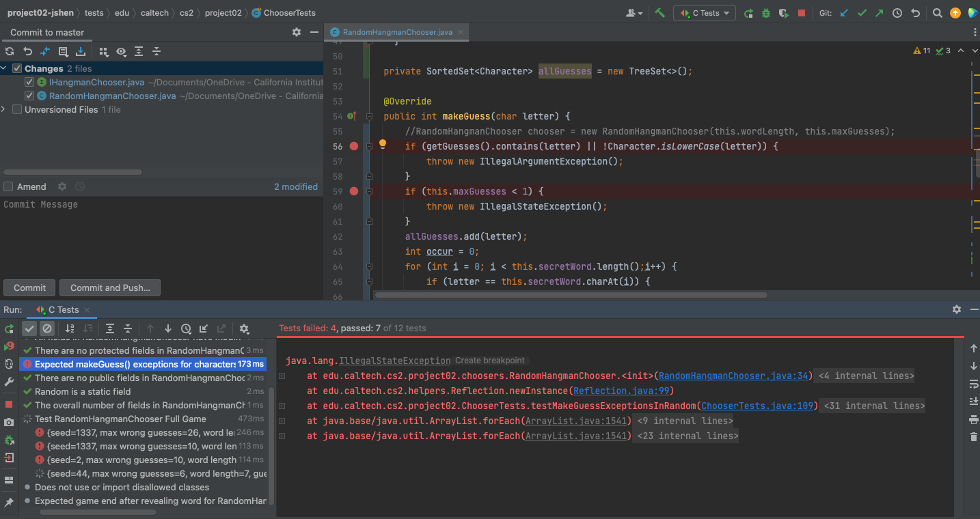
Task: Toggle the Amend checkbox
Action: pos(8,186)
